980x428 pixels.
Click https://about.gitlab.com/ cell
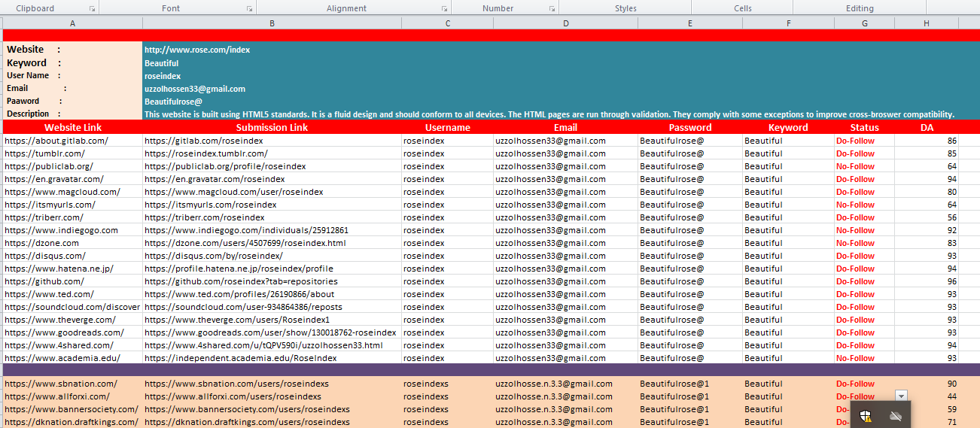[72, 141]
